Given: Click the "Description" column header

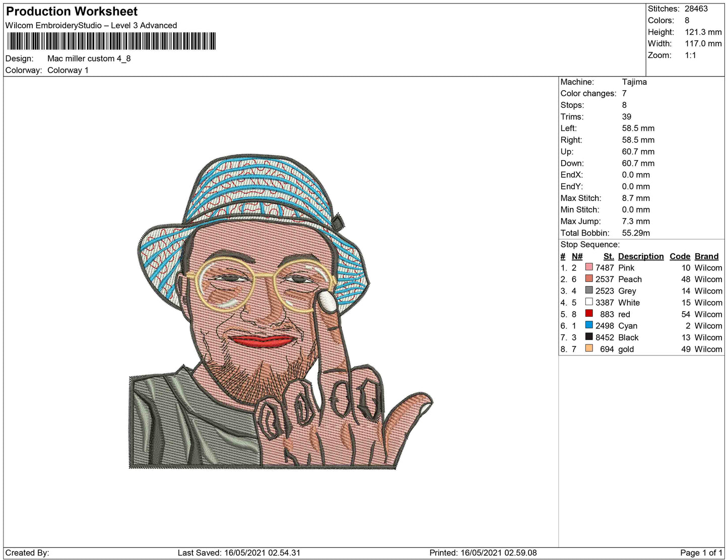Looking at the screenshot, I should click(x=641, y=256).
